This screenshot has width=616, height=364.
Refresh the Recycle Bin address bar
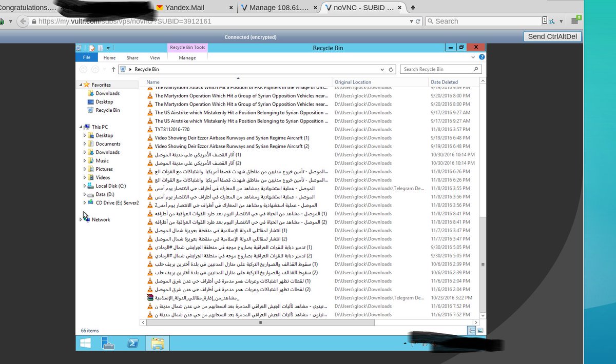[x=391, y=69]
